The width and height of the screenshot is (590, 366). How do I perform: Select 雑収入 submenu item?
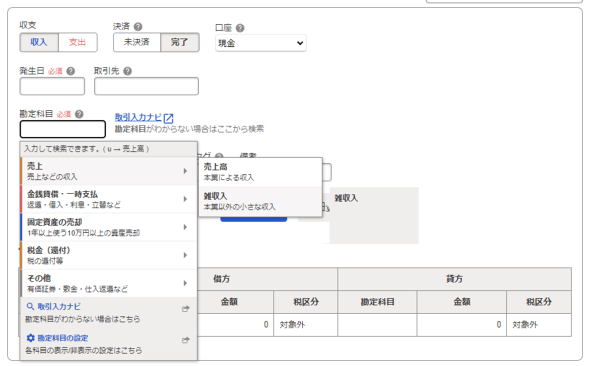coord(260,202)
